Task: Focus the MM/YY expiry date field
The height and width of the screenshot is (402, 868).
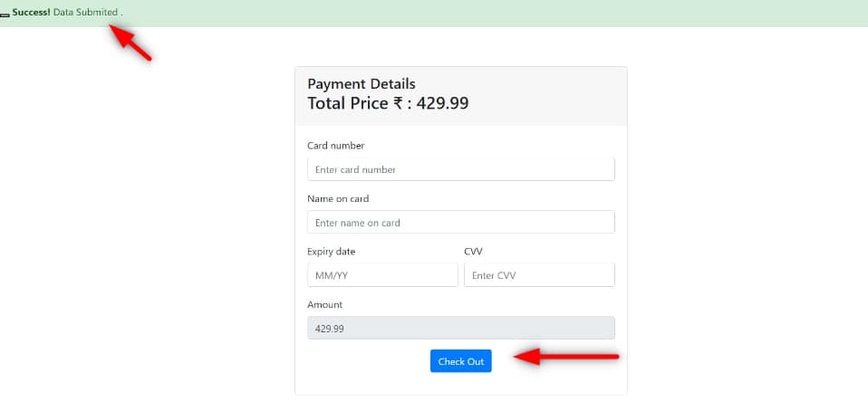Action: click(x=382, y=275)
